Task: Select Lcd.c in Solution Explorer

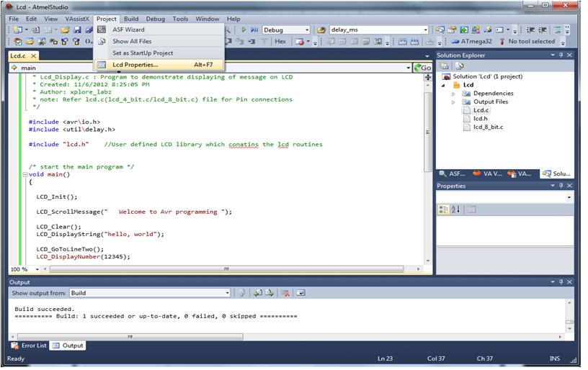Action: [x=481, y=110]
